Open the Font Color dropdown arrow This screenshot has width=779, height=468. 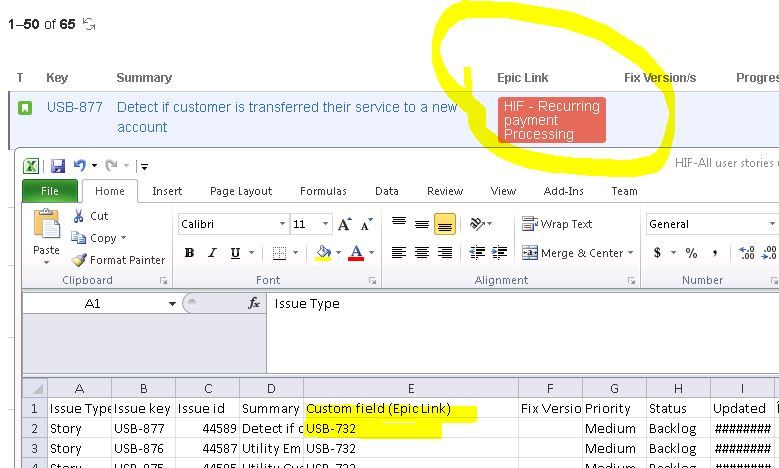[x=371, y=253]
